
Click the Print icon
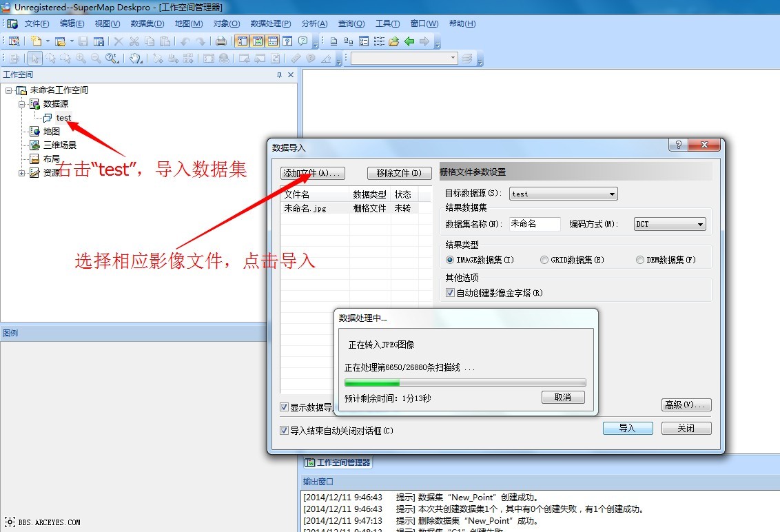pyautogui.click(x=221, y=41)
